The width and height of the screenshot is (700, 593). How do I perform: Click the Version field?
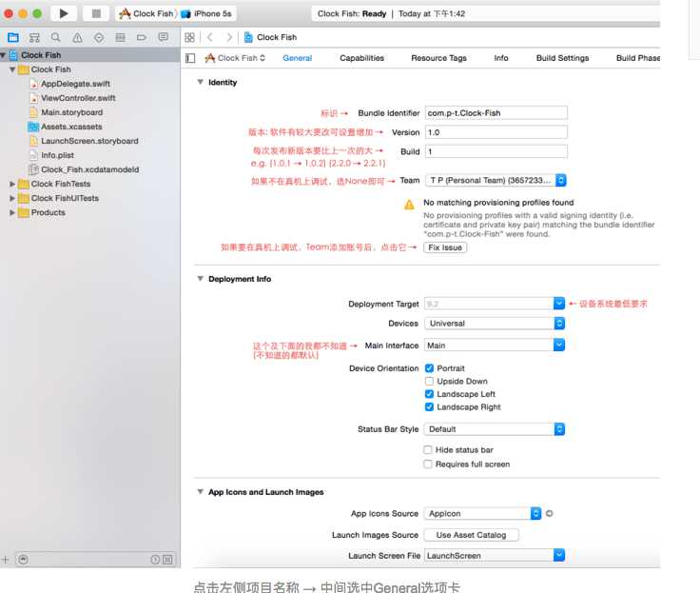[x=496, y=132]
